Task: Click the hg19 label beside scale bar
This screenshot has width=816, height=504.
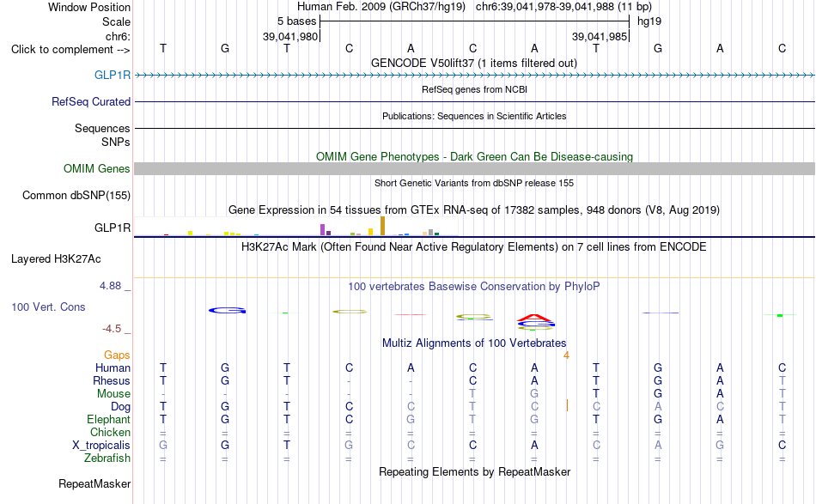Action: [649, 21]
